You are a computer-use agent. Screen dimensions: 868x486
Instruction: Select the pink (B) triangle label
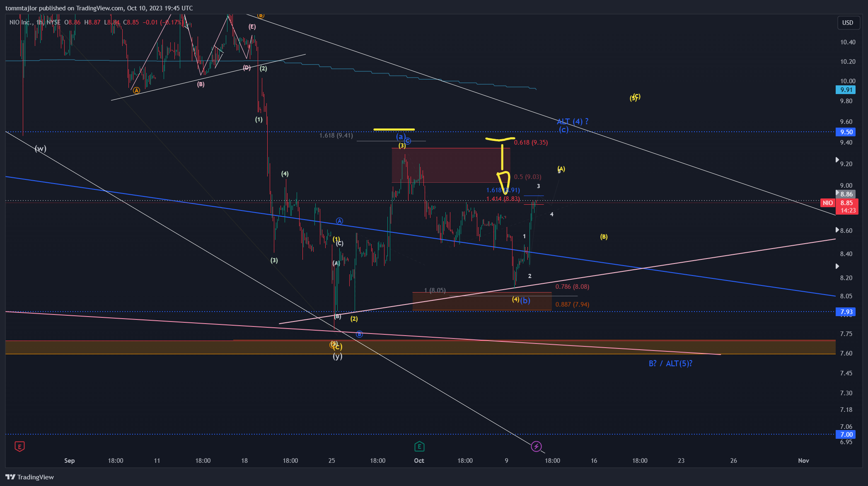[201, 85]
